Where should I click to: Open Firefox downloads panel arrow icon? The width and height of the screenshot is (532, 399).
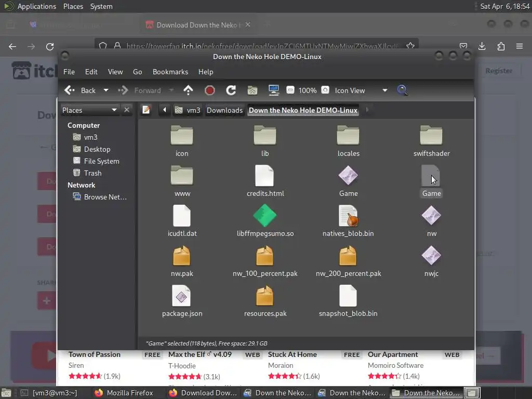coord(482,46)
